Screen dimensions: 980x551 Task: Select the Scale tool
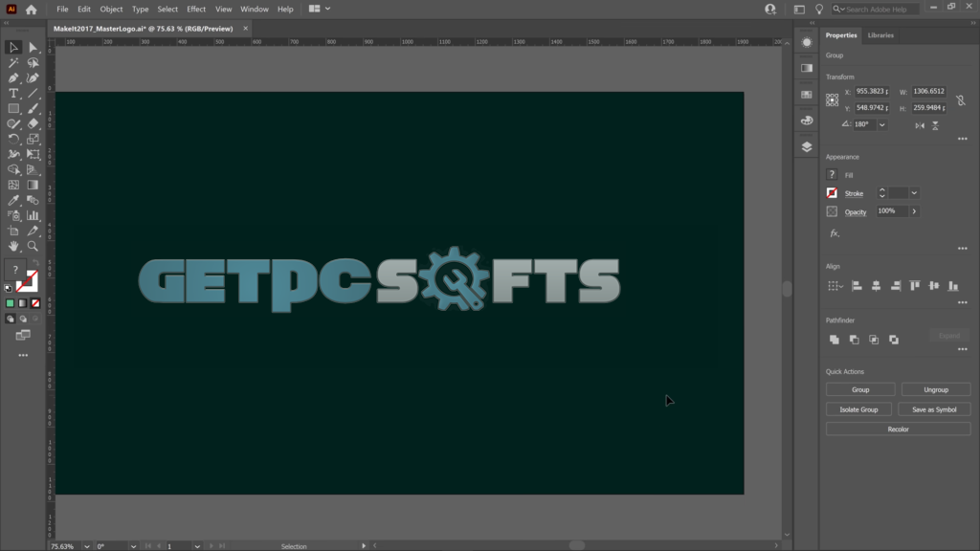33,140
